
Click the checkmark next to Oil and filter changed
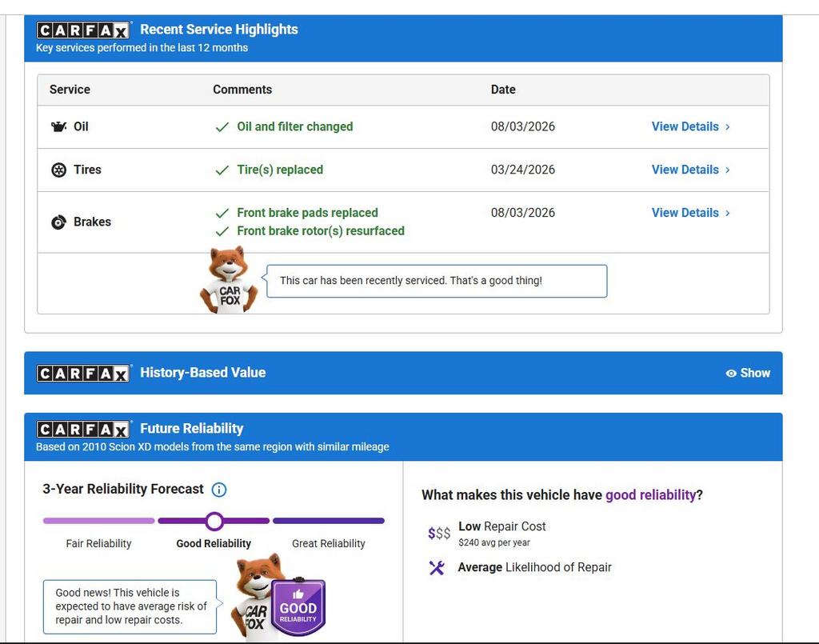(x=222, y=127)
